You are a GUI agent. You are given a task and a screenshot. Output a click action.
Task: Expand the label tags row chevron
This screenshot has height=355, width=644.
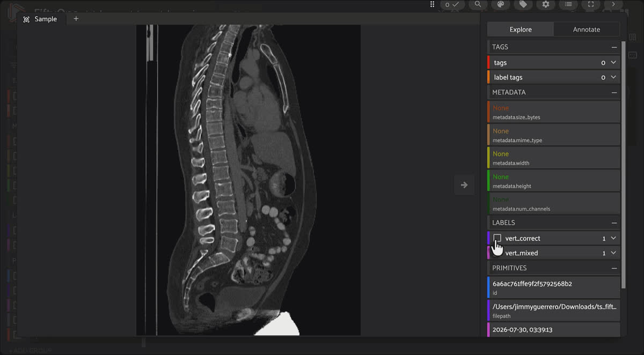pos(613,77)
